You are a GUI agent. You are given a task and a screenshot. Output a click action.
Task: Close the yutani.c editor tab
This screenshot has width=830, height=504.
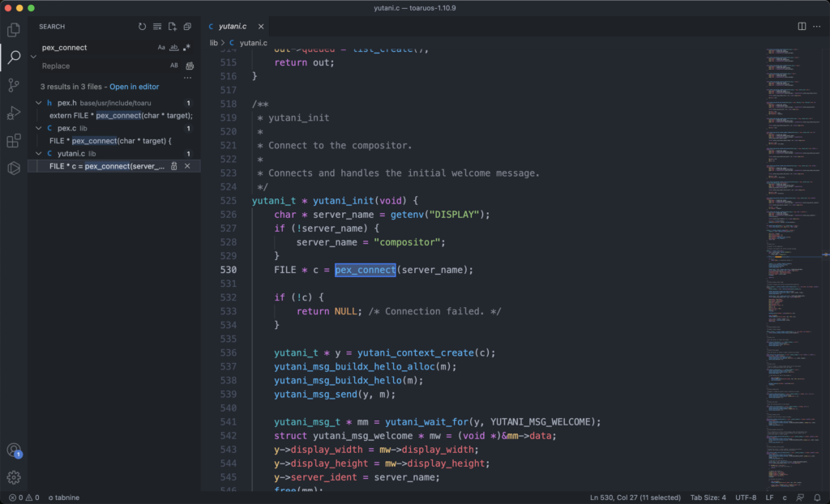pos(261,27)
